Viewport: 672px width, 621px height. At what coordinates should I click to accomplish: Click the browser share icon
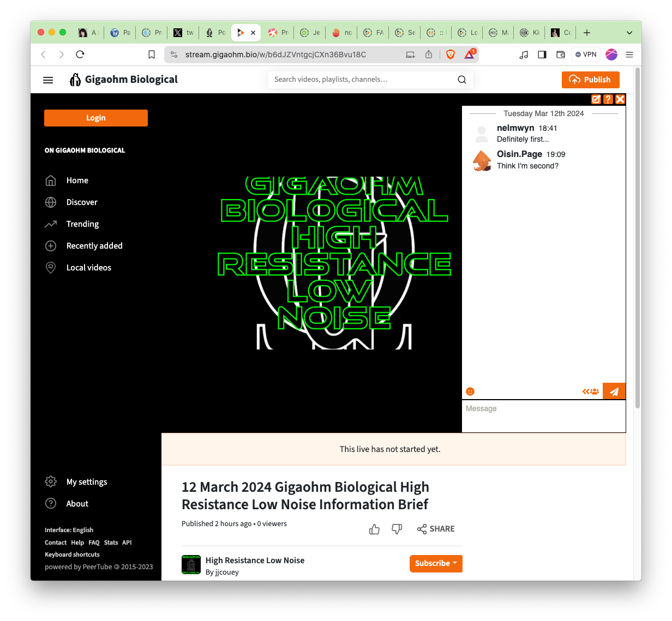click(429, 55)
